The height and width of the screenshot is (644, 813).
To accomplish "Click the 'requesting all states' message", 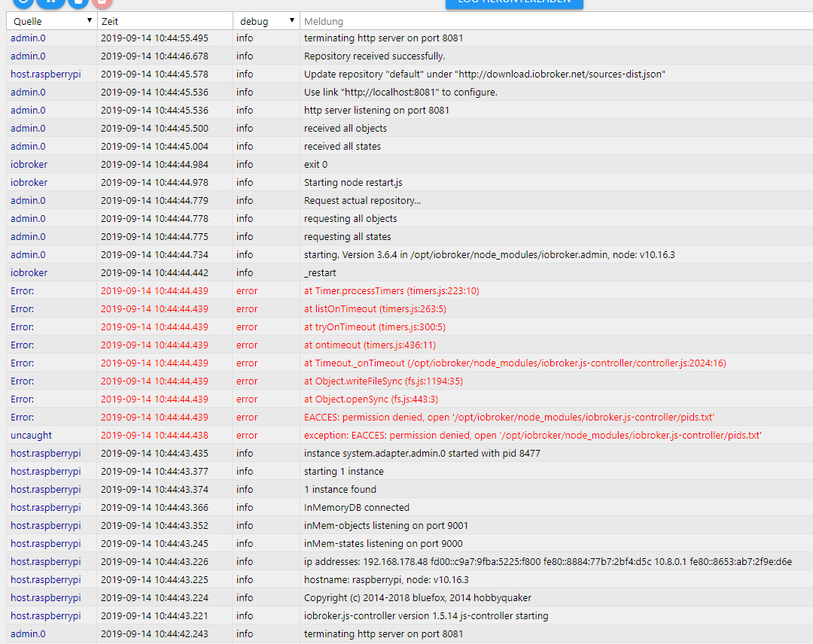I will [x=347, y=237].
